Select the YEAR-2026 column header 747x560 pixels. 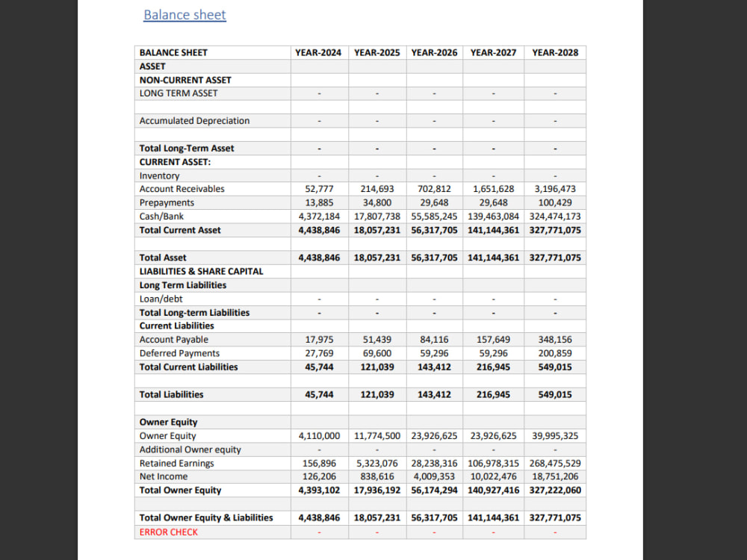(434, 52)
